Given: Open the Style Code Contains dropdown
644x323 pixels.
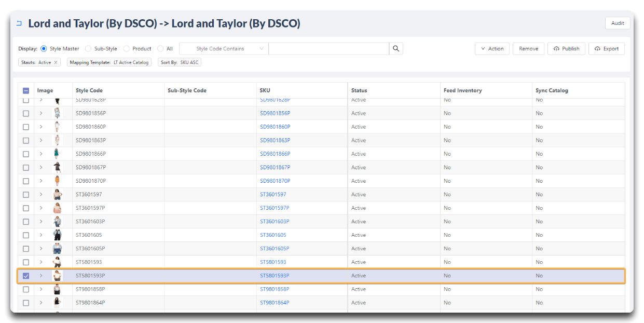Looking at the screenshot, I should pos(224,48).
